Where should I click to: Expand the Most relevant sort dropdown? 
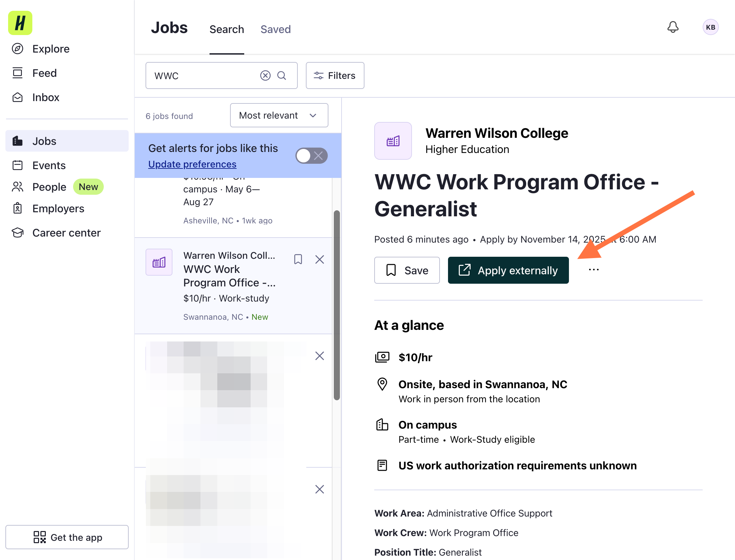click(x=279, y=115)
